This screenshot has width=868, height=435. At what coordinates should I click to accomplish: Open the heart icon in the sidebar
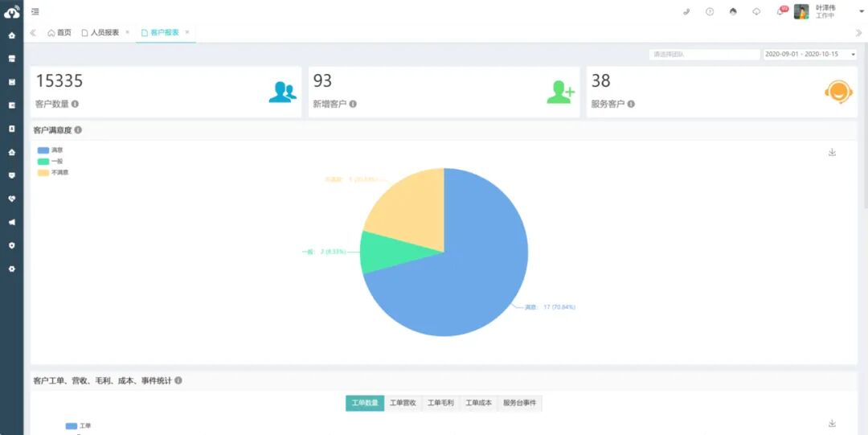[11, 199]
